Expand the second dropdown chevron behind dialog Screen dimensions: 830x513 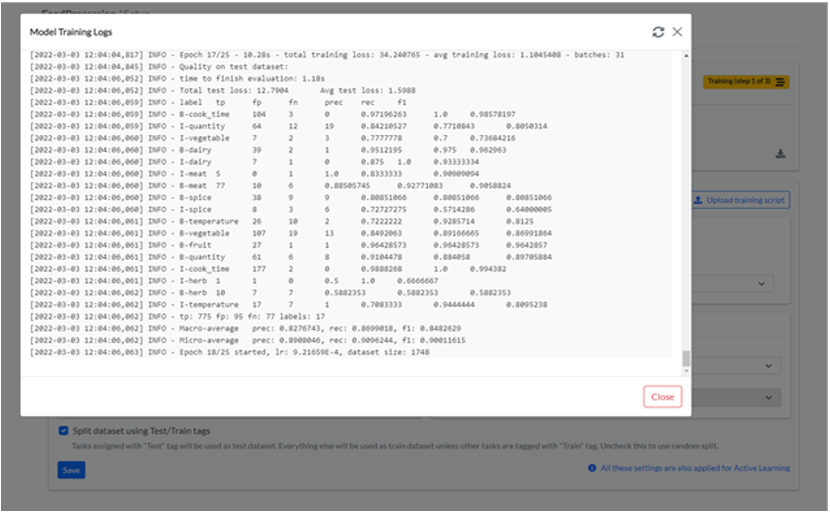point(769,366)
